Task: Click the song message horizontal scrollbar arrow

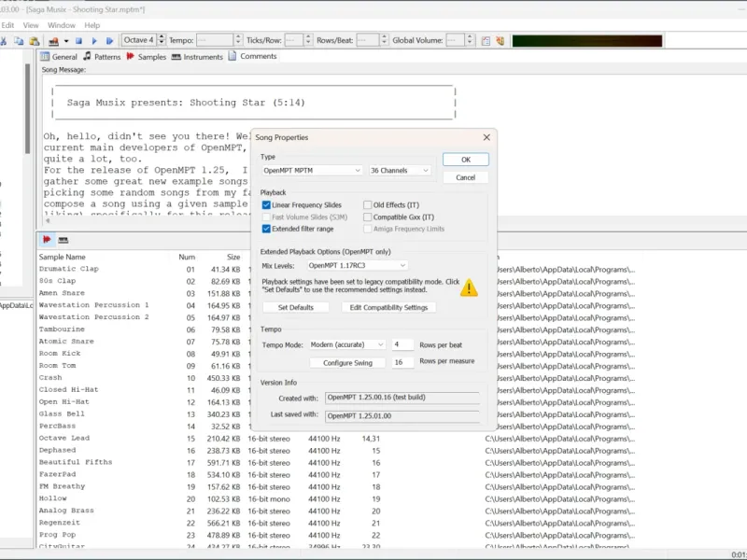Action: [48, 220]
